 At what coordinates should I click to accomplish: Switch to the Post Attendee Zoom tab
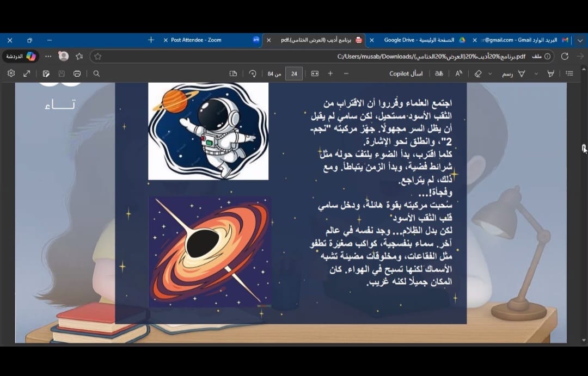pyautogui.click(x=200, y=40)
